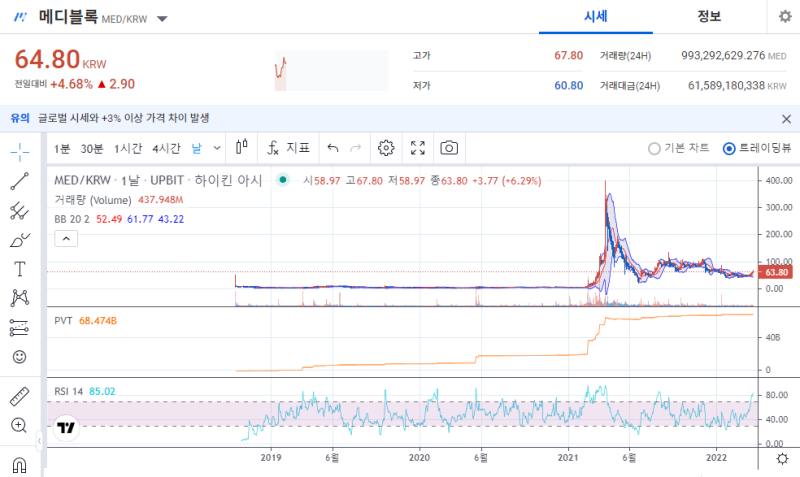Click the current price 64.80 KRW
This screenshot has width=800, height=477.
point(60,60)
